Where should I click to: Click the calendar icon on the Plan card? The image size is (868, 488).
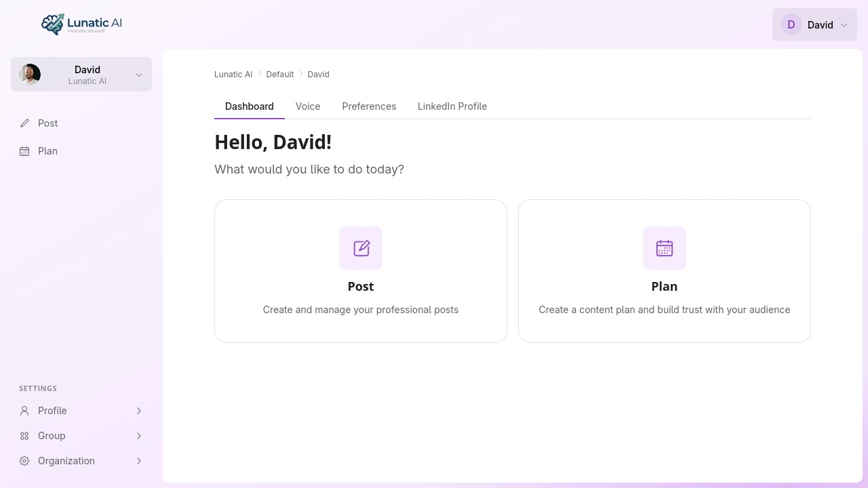coord(664,247)
